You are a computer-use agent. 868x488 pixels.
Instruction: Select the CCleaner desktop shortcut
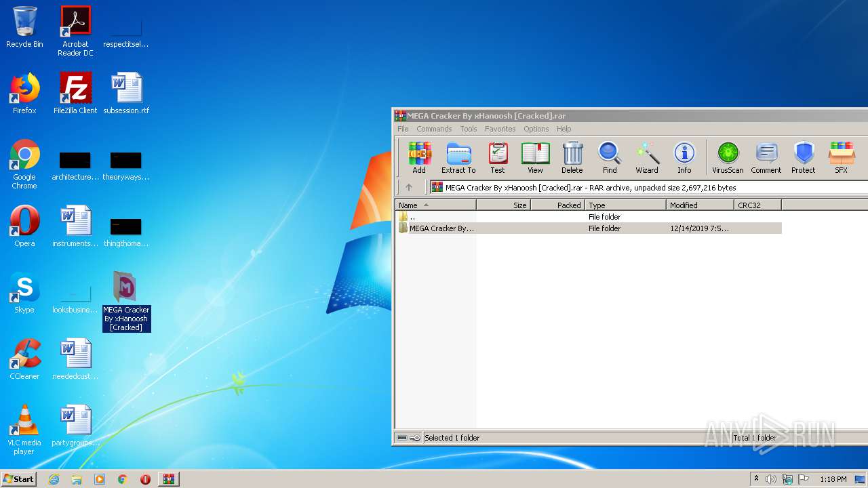tap(24, 359)
